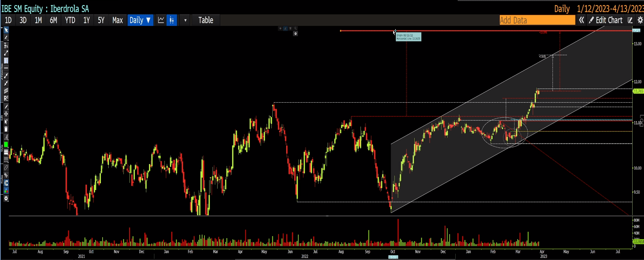Click the 12.00 price axis label
The height and width of the screenshot is (260, 644).
click(x=638, y=82)
